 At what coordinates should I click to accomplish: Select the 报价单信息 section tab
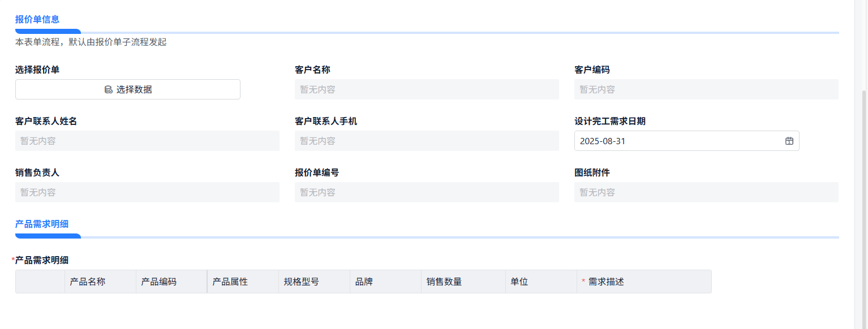37,19
